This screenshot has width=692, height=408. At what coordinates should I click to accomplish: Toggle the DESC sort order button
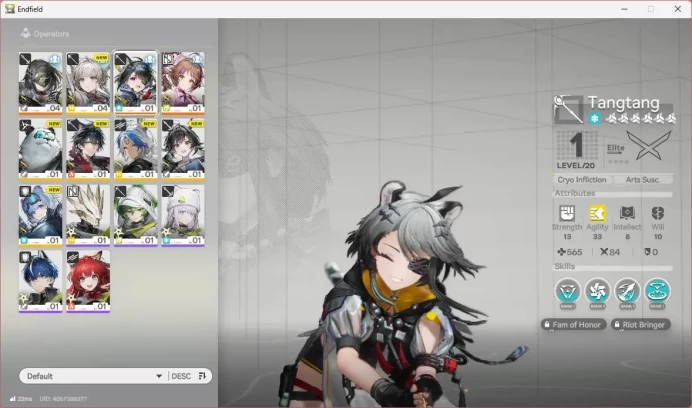(188, 376)
